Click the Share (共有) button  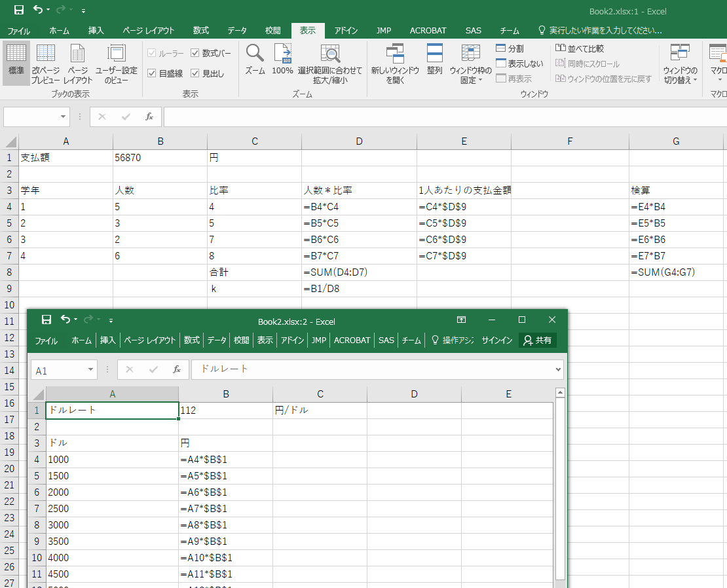click(538, 340)
